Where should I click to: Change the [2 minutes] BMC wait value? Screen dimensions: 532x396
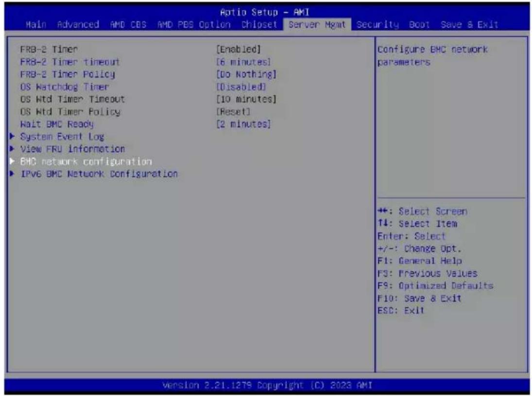pyautogui.click(x=243, y=124)
